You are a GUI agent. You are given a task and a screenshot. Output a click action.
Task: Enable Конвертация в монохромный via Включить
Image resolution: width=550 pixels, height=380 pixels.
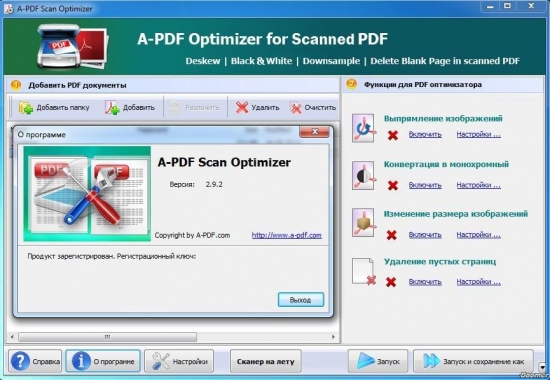pyautogui.click(x=425, y=185)
